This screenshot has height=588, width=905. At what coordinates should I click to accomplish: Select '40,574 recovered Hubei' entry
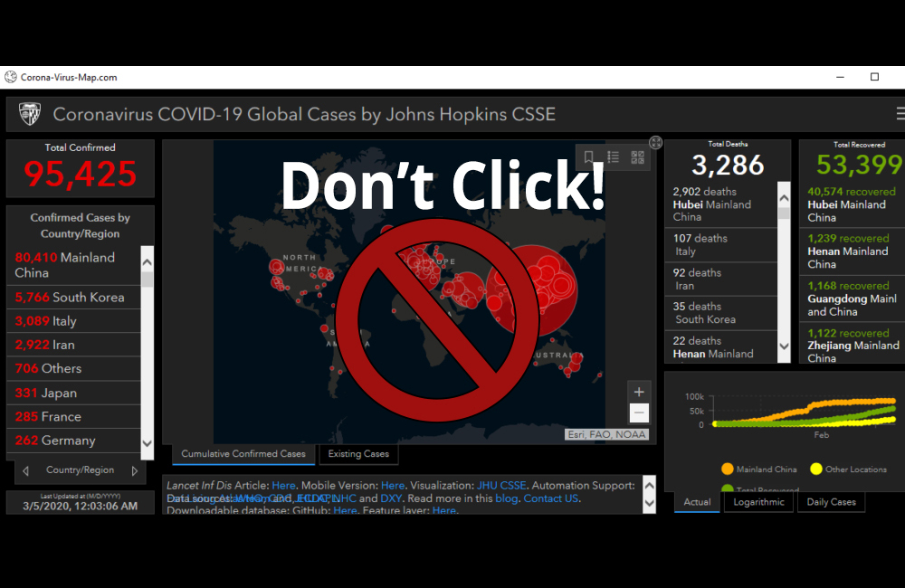point(852,204)
